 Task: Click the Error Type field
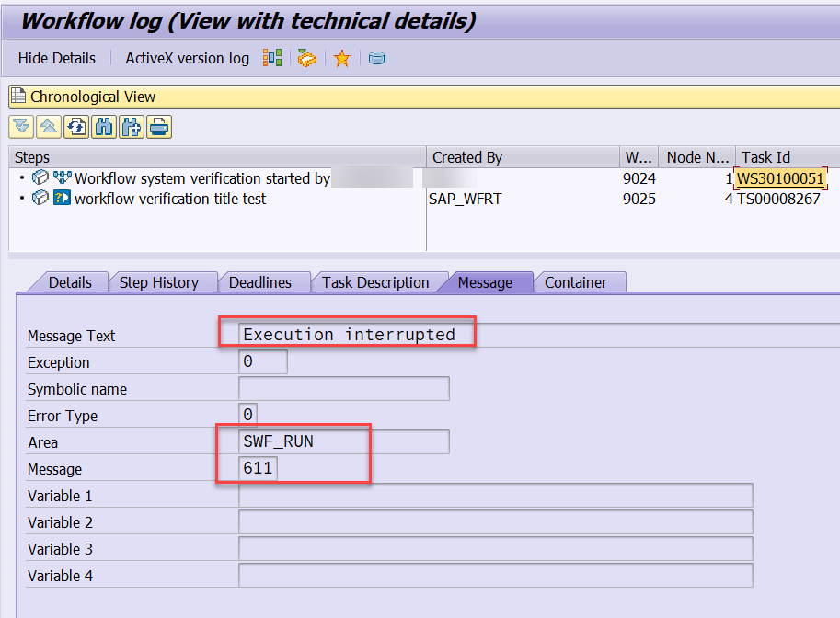tap(247, 415)
